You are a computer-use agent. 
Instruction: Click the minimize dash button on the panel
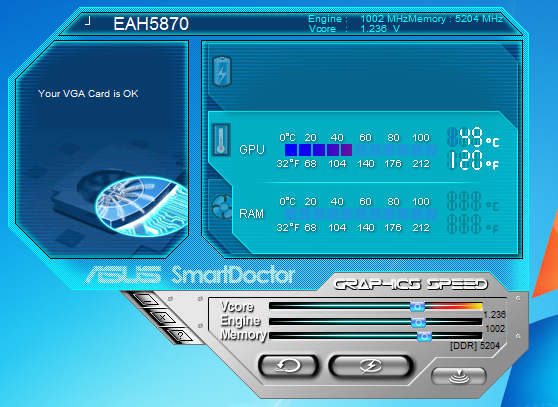[x=146, y=300]
